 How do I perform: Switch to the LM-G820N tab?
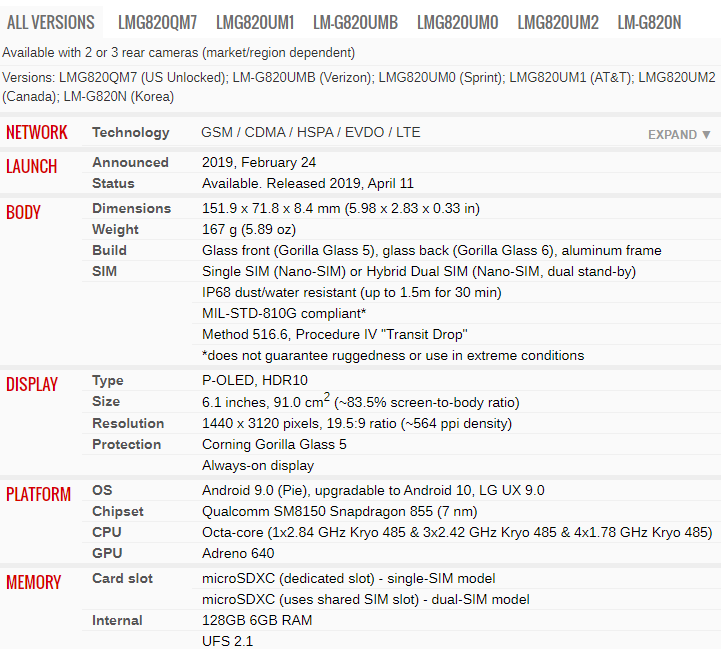(x=649, y=23)
